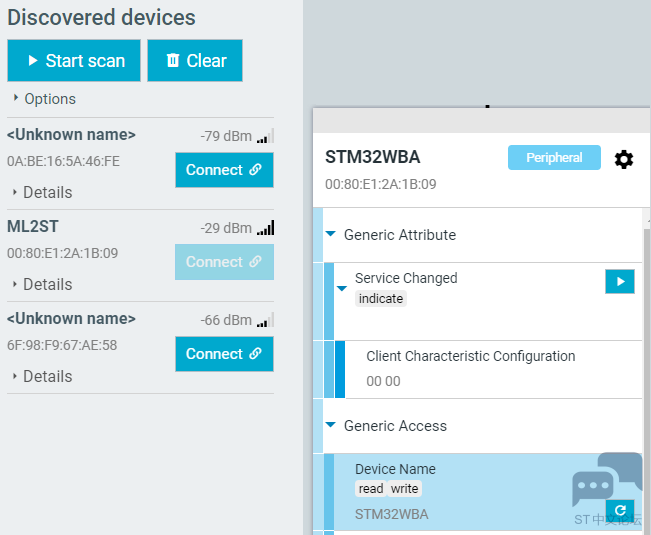The width and height of the screenshot is (651, 535).
Task: Click the -66 dBm signal strength icon
Action: click(x=265, y=320)
